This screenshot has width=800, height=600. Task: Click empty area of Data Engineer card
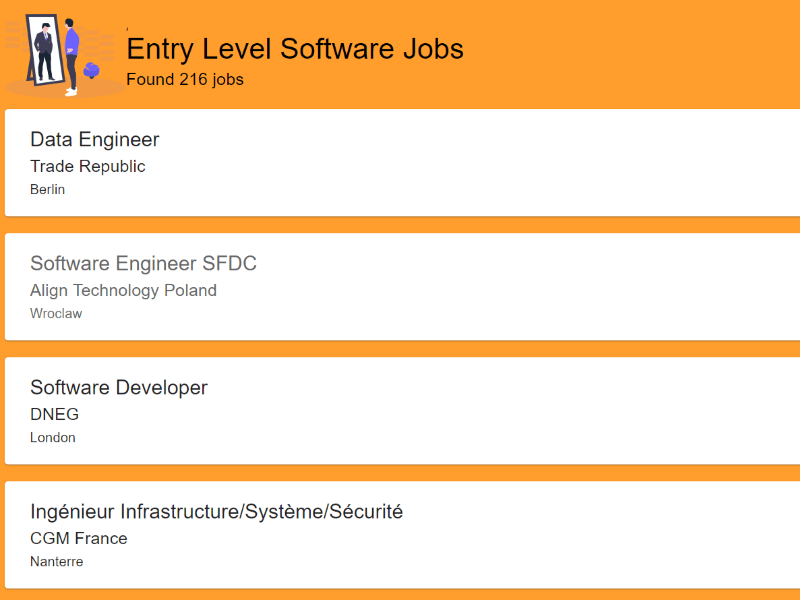[550, 163]
